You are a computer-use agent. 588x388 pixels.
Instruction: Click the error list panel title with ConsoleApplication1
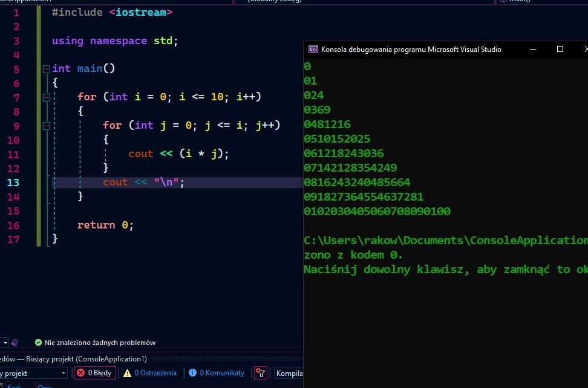(x=74, y=359)
